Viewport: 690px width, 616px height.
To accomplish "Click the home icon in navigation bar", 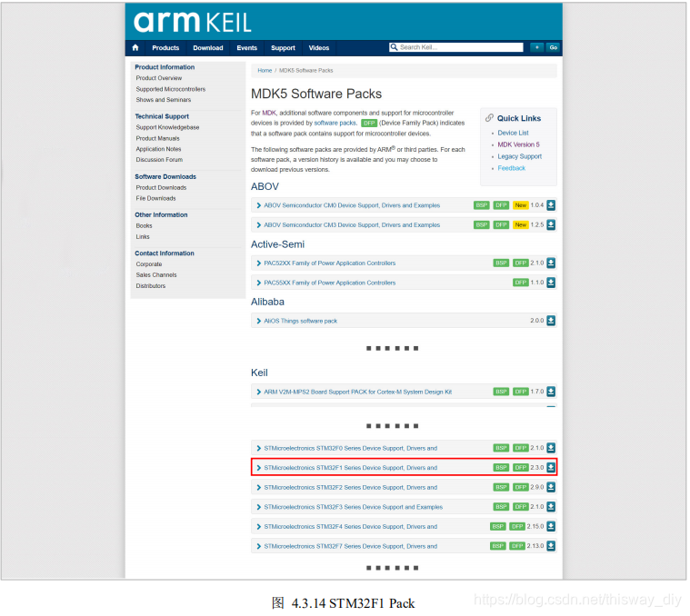I will [135, 47].
